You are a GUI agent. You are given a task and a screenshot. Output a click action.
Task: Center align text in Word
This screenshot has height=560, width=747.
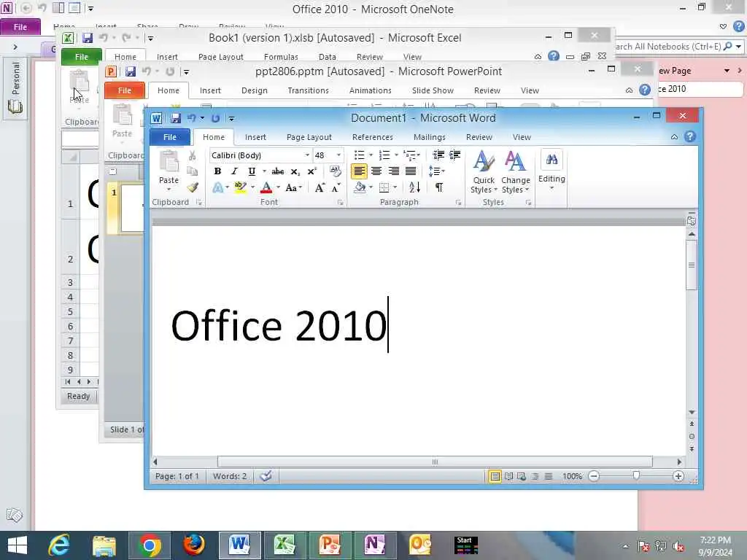[x=376, y=171]
